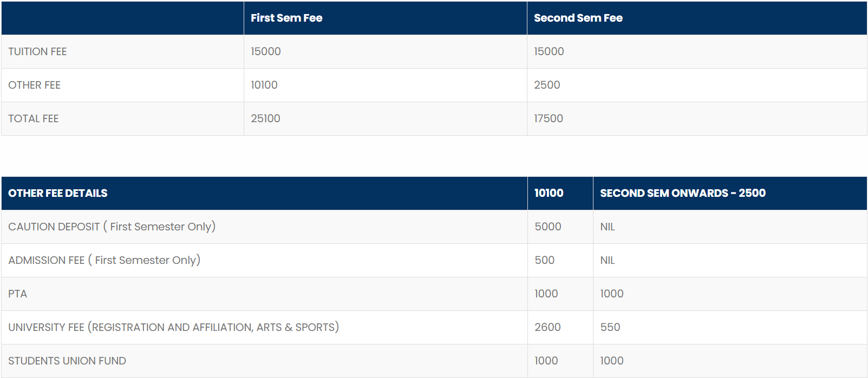
Task: Click the caution deposit amount 5000
Action: point(548,227)
